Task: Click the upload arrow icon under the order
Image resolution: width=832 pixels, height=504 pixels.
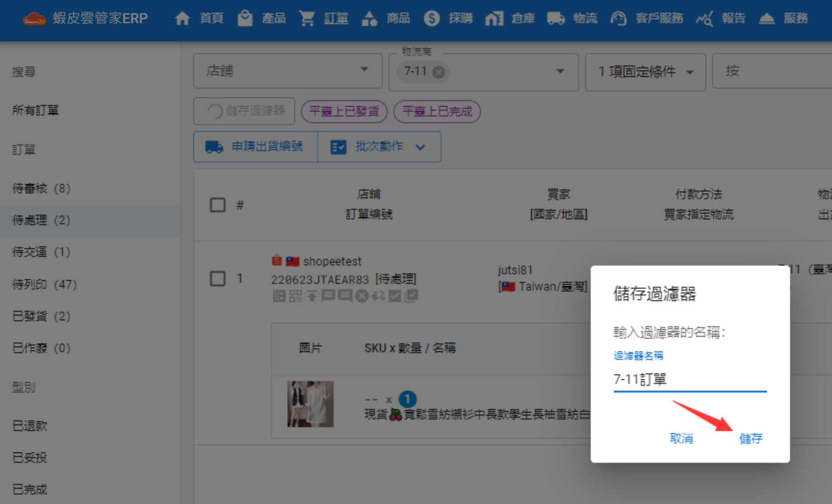Action: [x=312, y=296]
